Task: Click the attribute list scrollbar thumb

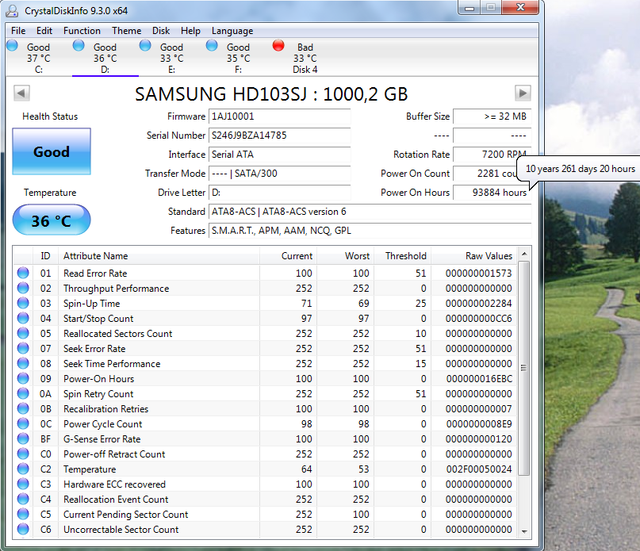Action: point(524,368)
